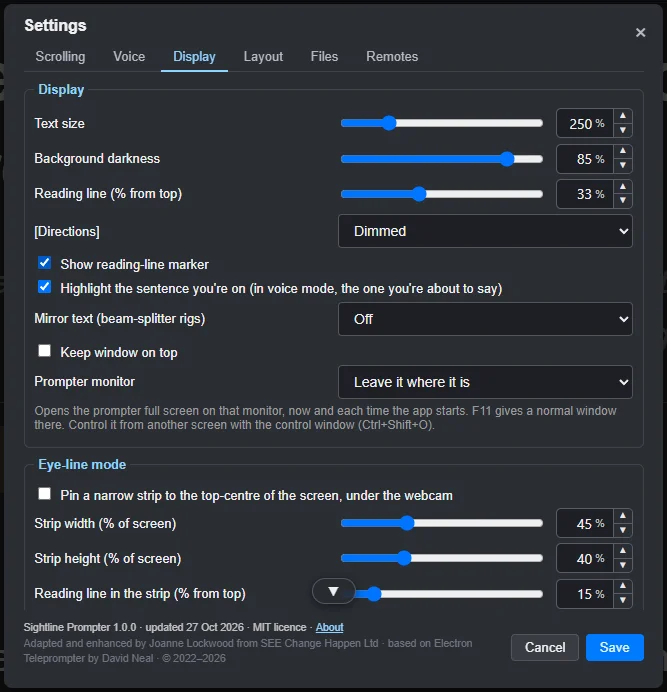The width and height of the screenshot is (667, 692).
Task: Enable Keep window on top
Action: click(x=45, y=351)
